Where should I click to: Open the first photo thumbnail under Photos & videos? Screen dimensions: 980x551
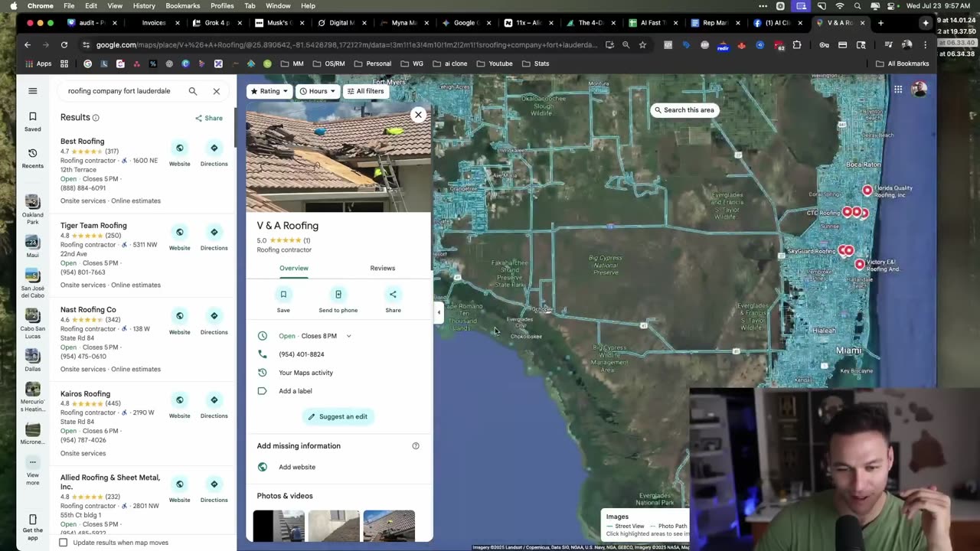[x=279, y=526]
